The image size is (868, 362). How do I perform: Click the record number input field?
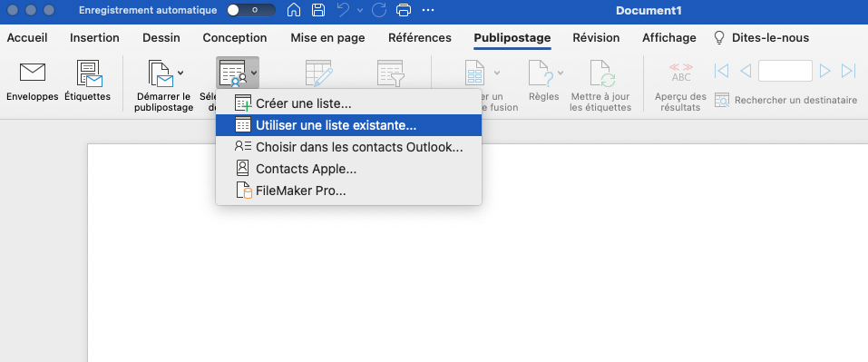pyautogui.click(x=785, y=71)
